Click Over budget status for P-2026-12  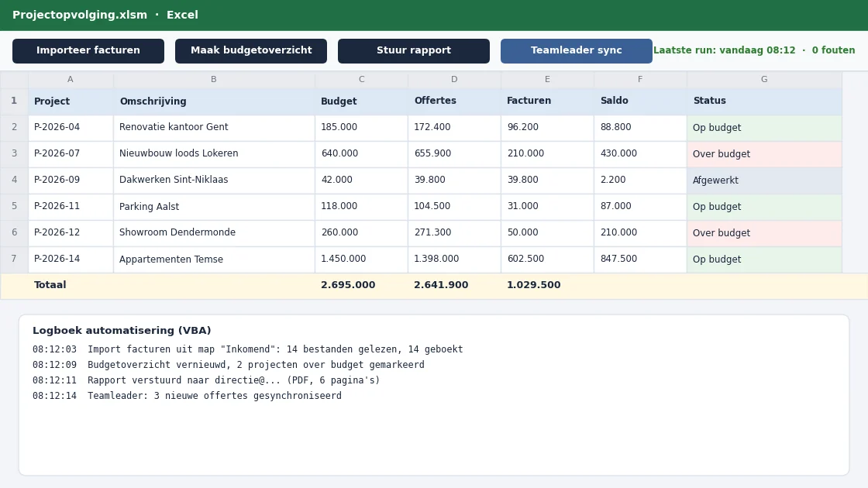[764, 232]
